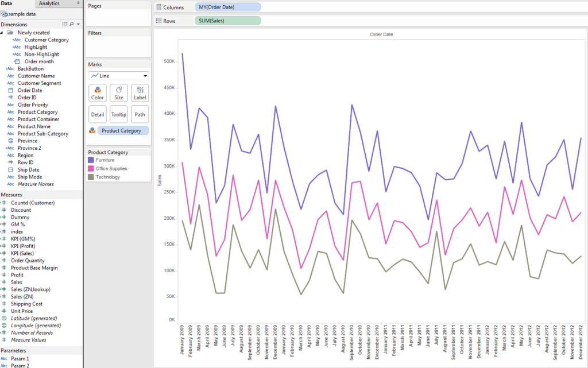Image resolution: width=588 pixels, height=368 pixels.
Task: Select the Profit measure
Action: [x=17, y=274]
